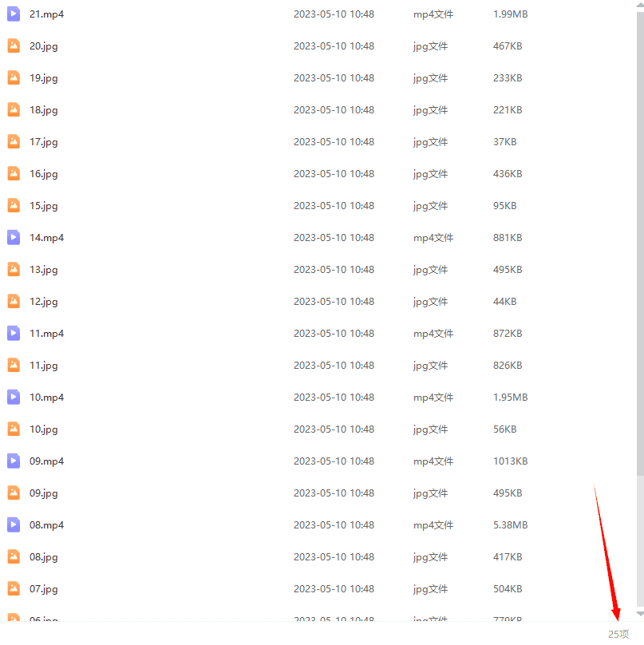Click the image icon beside 17.jpg
This screenshot has height=645, width=644.
pos(14,142)
